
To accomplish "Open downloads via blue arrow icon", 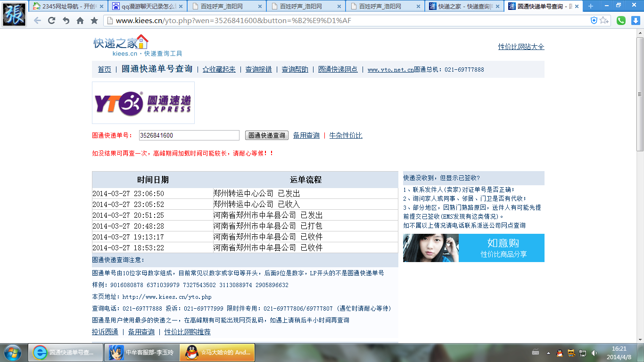I will [635, 21].
